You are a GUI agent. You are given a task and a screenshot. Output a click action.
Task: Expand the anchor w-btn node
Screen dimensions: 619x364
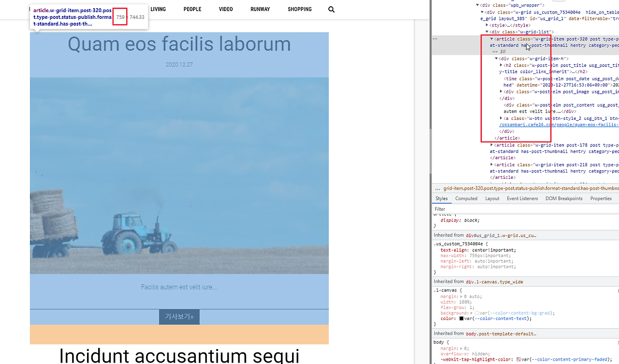click(x=501, y=118)
